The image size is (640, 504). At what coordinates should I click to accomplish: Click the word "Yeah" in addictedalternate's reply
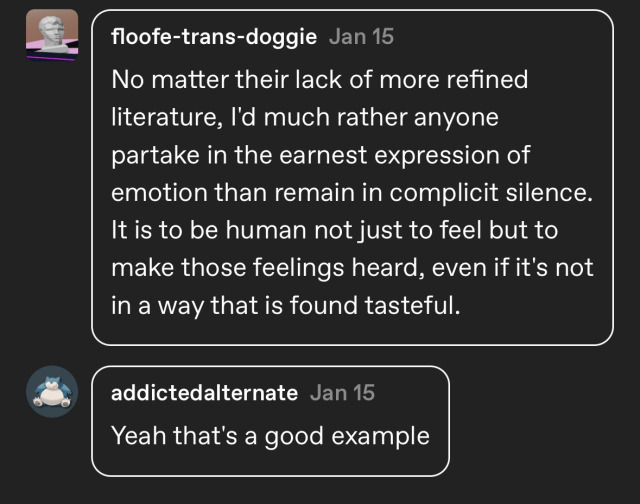[x=135, y=436]
